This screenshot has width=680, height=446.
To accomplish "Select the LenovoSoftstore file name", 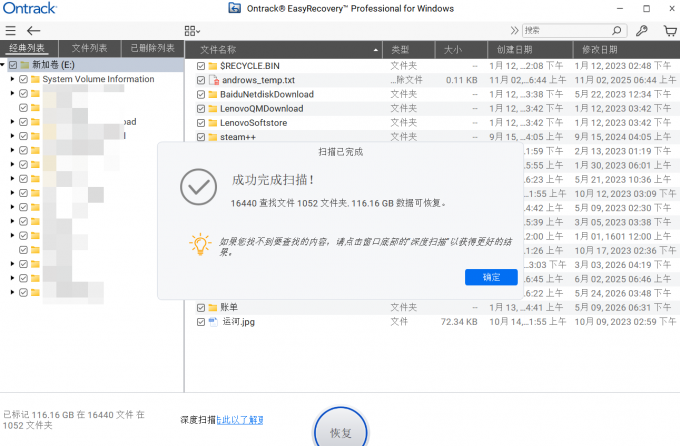I will point(254,123).
